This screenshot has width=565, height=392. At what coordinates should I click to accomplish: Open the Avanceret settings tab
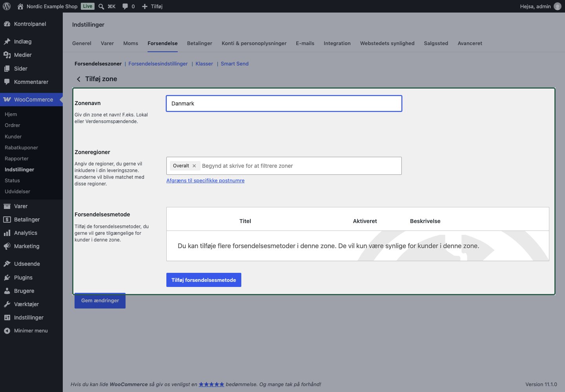click(x=470, y=44)
